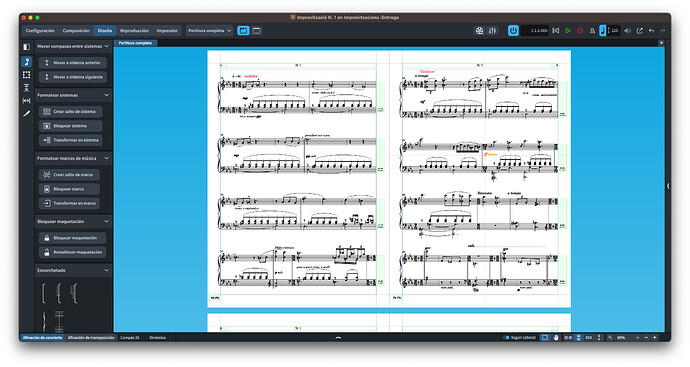Select first bracket style in Encorchetado
Screen dimensions: 690x367
pos(44,293)
